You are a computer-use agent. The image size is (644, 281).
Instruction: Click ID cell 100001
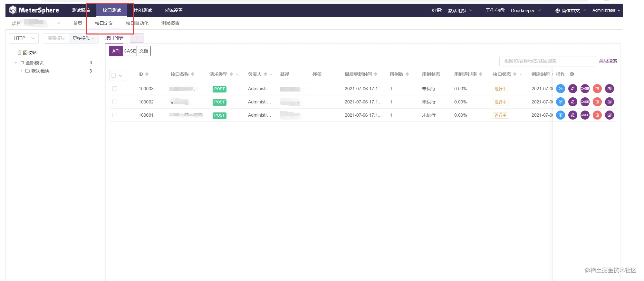[146, 115]
